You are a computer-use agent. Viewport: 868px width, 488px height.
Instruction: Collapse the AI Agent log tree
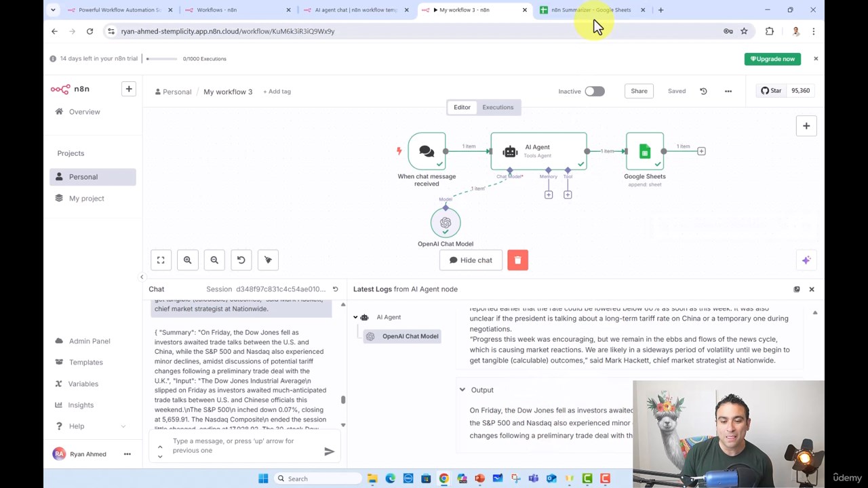point(355,317)
